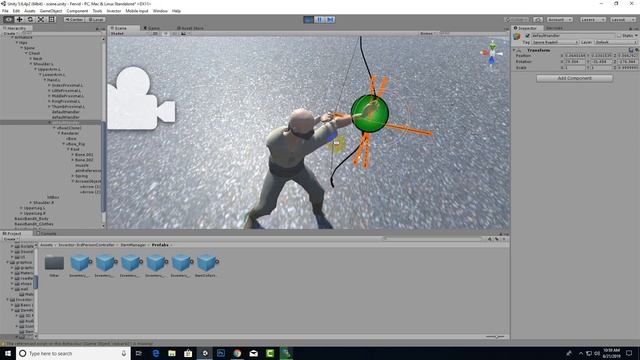Edit the Rotation Y field
This screenshot has width=640, height=360.
point(602,62)
